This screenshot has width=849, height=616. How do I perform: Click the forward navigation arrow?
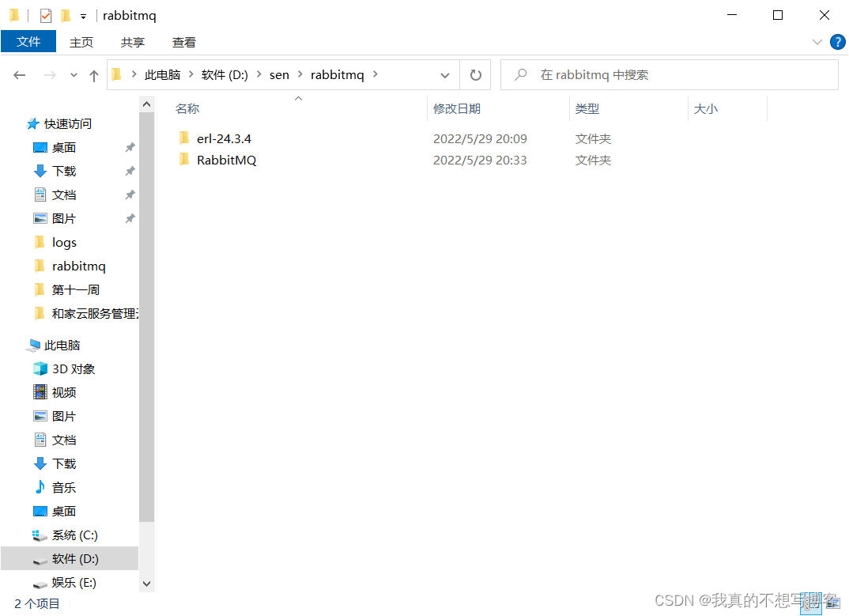[50, 75]
